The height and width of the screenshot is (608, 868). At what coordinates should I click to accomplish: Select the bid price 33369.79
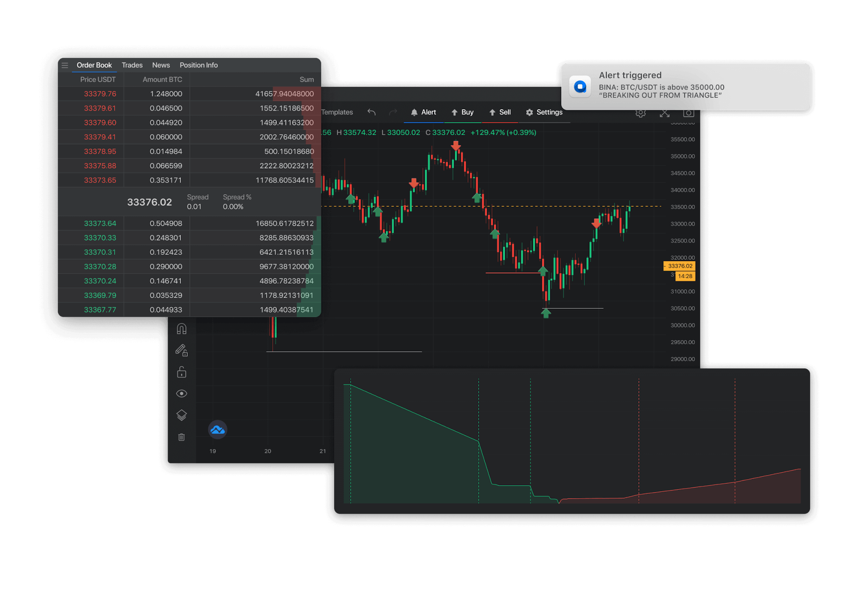point(100,295)
